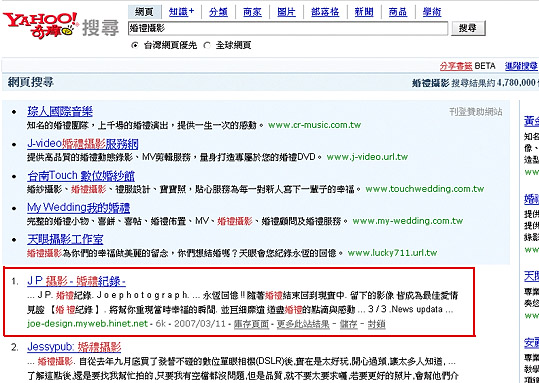Click the 搜尋 search button

[468, 29]
